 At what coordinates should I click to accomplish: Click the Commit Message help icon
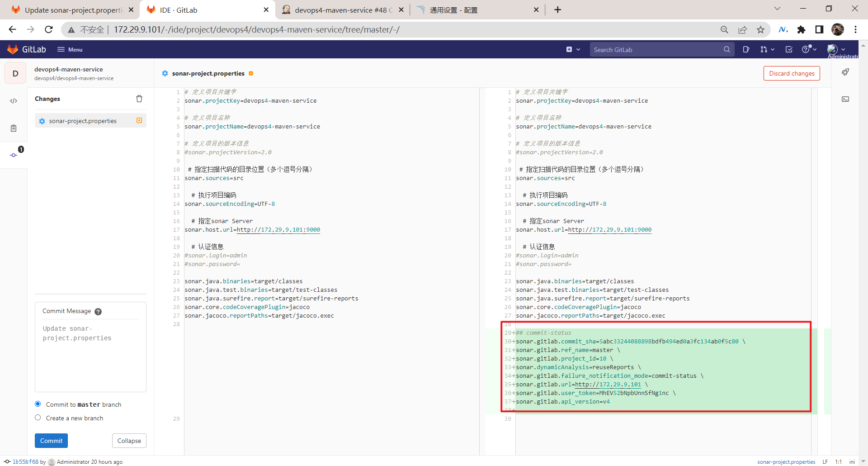pos(98,311)
